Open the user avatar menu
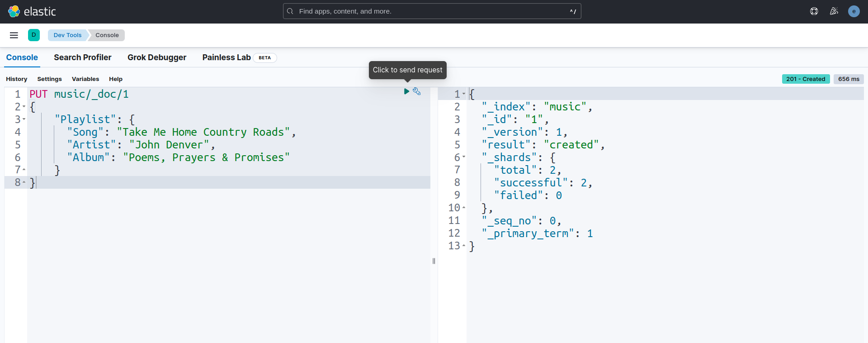Viewport: 868px width, 343px height. [854, 11]
